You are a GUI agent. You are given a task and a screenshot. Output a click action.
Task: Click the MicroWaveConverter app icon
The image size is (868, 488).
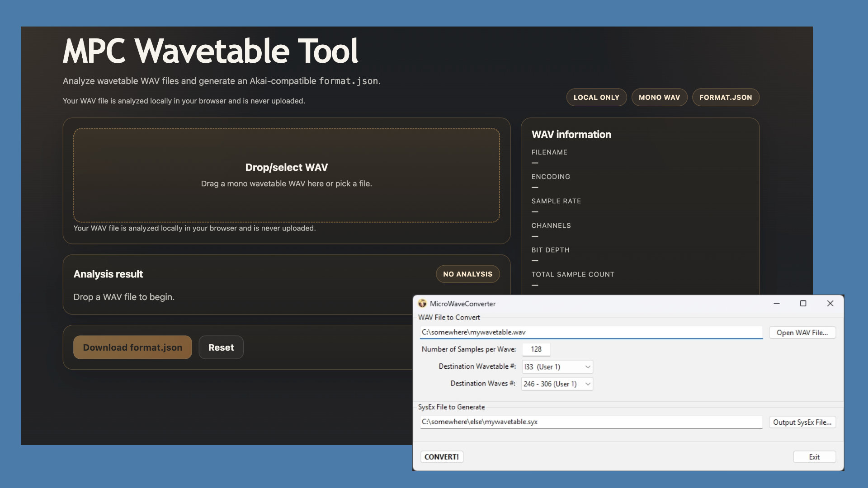(422, 304)
